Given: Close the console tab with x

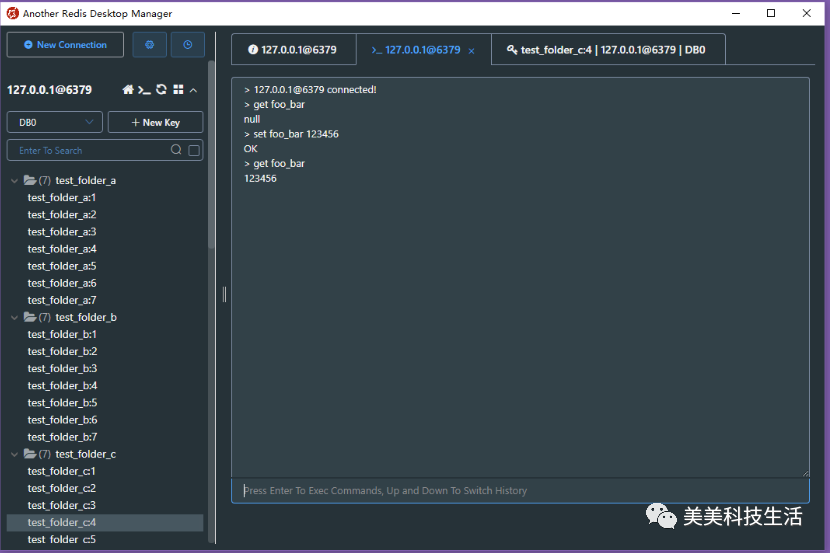Looking at the screenshot, I should click(x=471, y=51).
